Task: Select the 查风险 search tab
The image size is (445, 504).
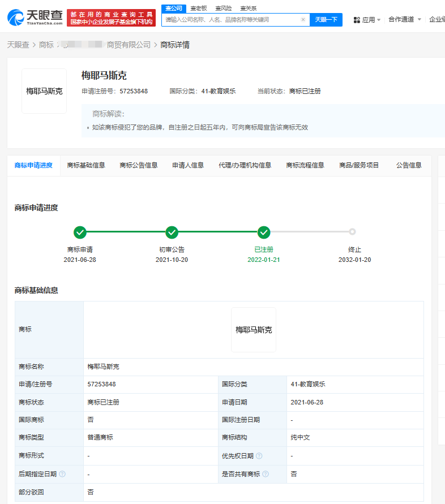Action: [223, 8]
